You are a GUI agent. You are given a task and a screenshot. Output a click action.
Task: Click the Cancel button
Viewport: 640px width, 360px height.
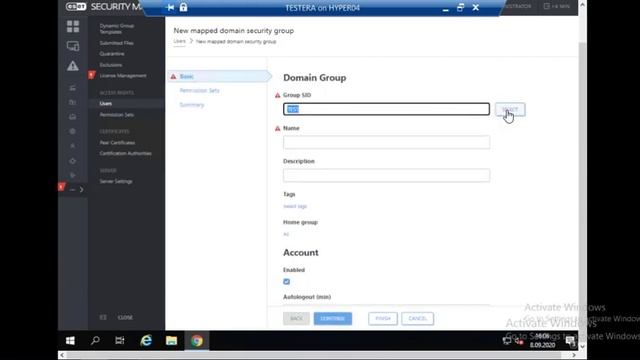(418, 318)
